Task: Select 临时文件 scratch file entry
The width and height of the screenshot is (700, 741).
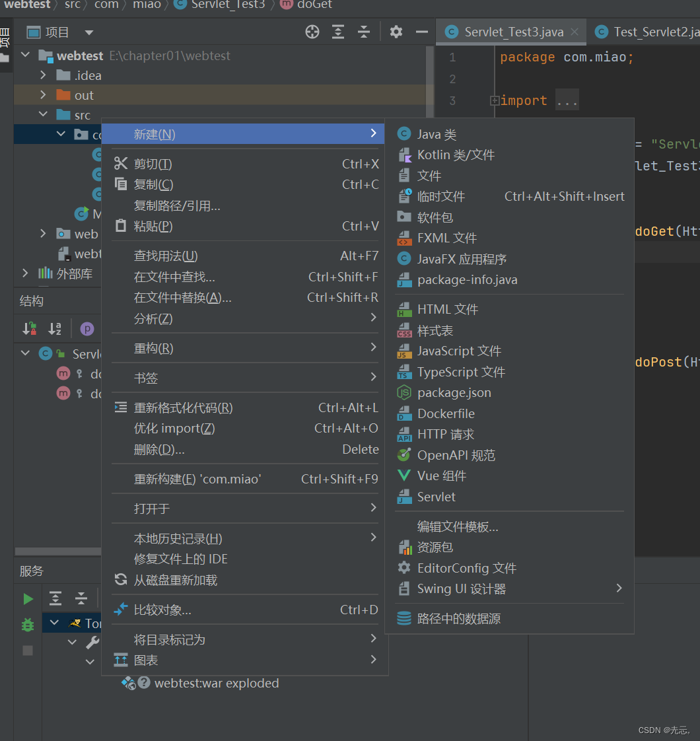Action: click(x=510, y=197)
